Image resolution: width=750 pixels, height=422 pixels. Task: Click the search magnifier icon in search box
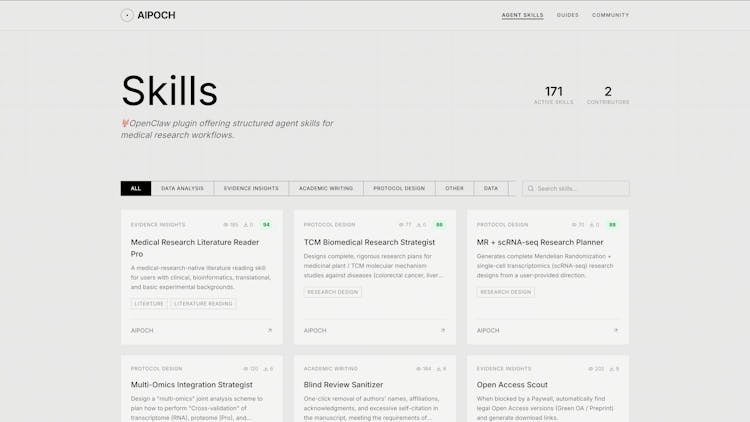[531, 188]
